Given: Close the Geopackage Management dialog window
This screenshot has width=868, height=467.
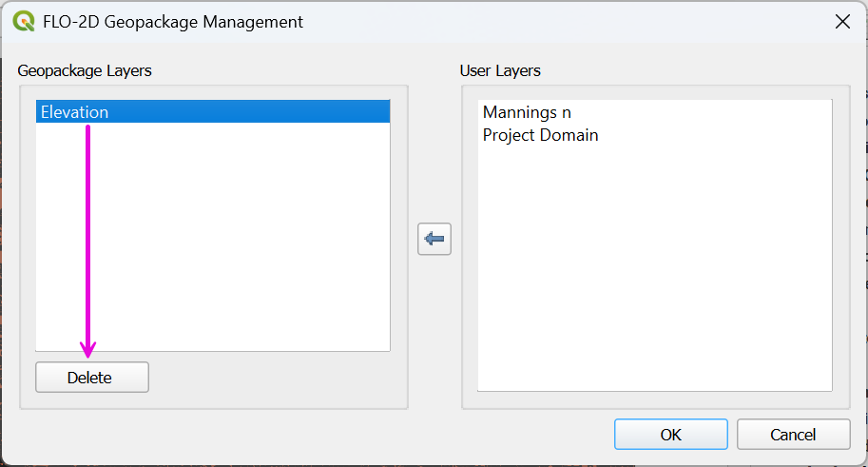Looking at the screenshot, I should [x=842, y=21].
